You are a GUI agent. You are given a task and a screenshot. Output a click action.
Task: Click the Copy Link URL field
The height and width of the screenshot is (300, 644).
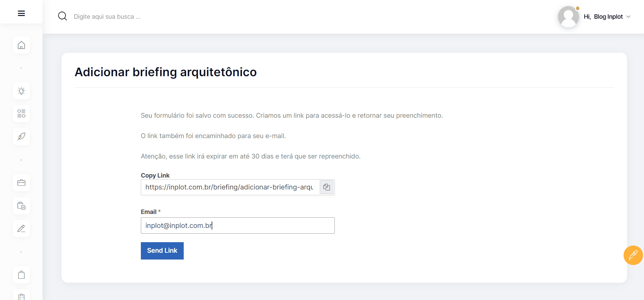pos(230,187)
